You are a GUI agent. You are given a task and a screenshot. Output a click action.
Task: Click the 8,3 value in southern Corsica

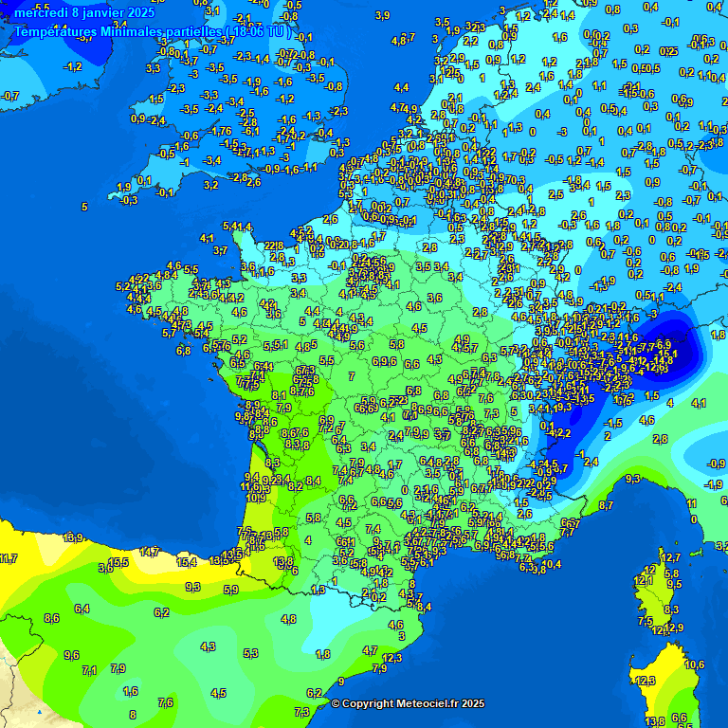pos(671,610)
